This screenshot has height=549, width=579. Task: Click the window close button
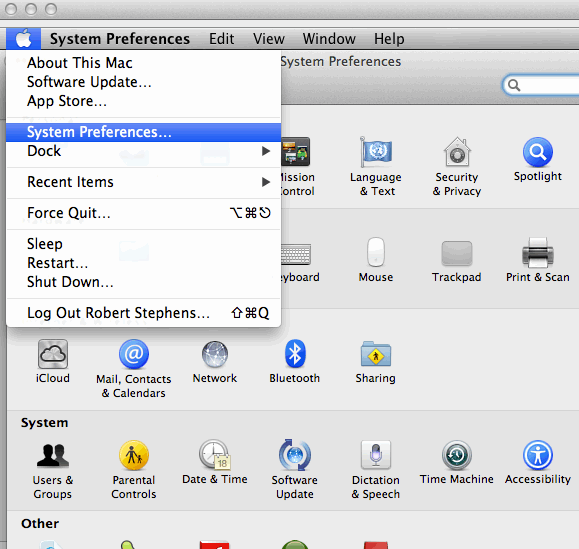[11, 9]
